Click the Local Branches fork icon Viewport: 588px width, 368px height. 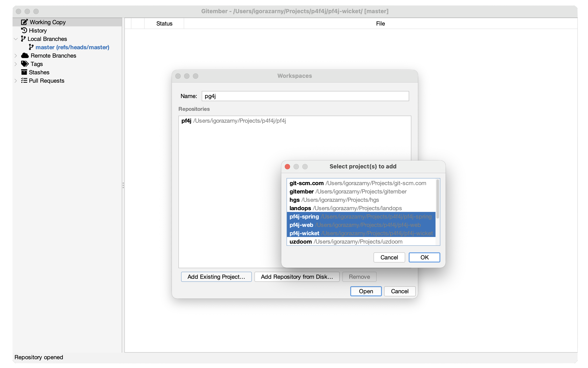click(x=23, y=39)
